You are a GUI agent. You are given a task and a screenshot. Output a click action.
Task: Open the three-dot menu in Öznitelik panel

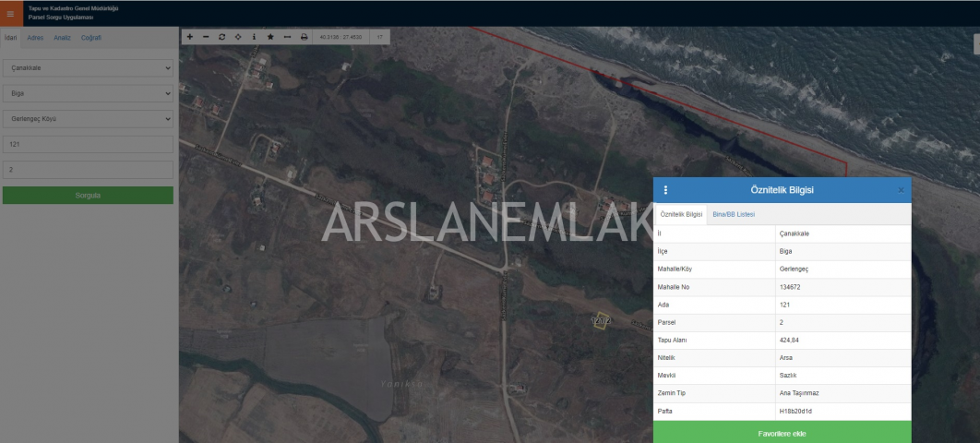coord(665,190)
